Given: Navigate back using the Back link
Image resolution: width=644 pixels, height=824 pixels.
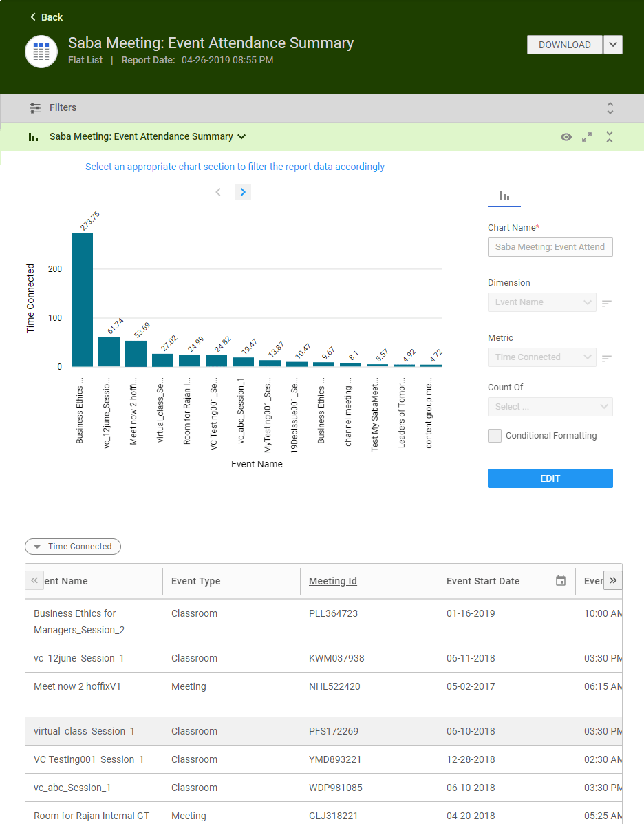Looking at the screenshot, I should pyautogui.click(x=45, y=17).
